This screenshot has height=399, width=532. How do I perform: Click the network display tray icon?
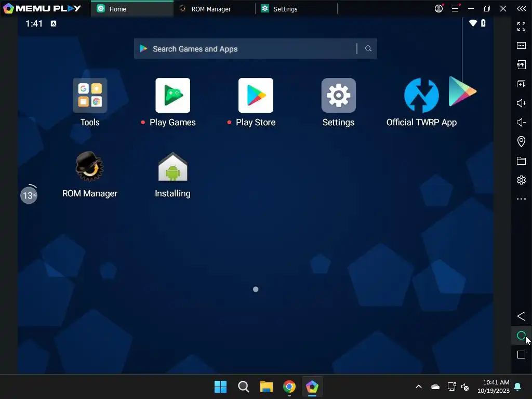pyautogui.click(x=451, y=387)
